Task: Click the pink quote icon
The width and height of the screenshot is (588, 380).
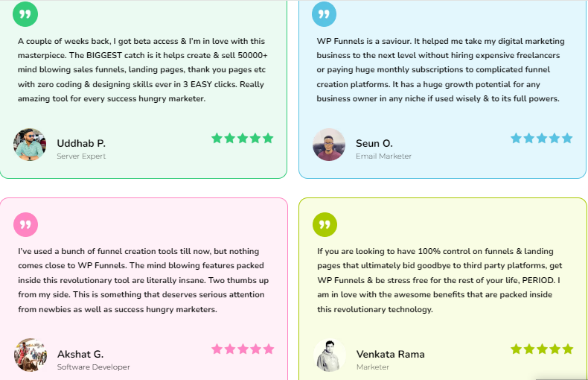Action: click(x=25, y=224)
